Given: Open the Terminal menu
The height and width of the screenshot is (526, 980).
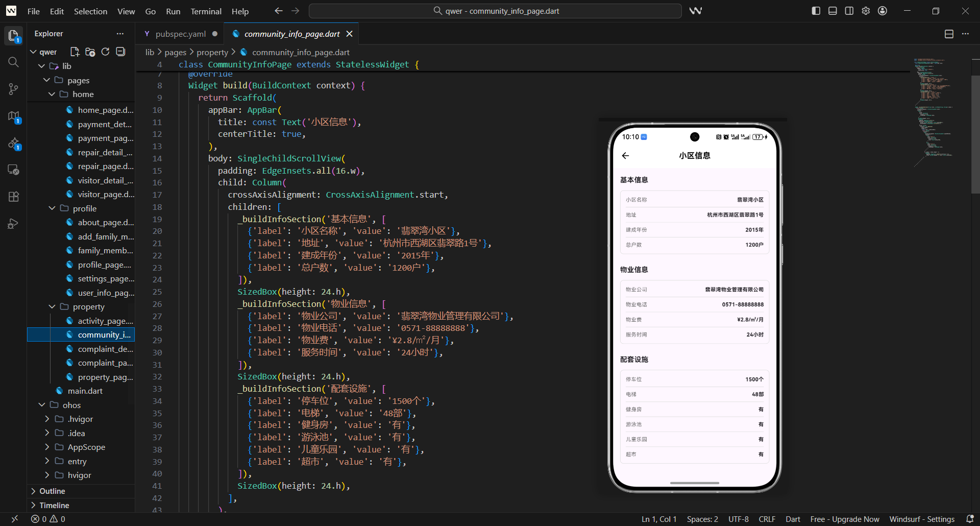Looking at the screenshot, I should tap(206, 11).
